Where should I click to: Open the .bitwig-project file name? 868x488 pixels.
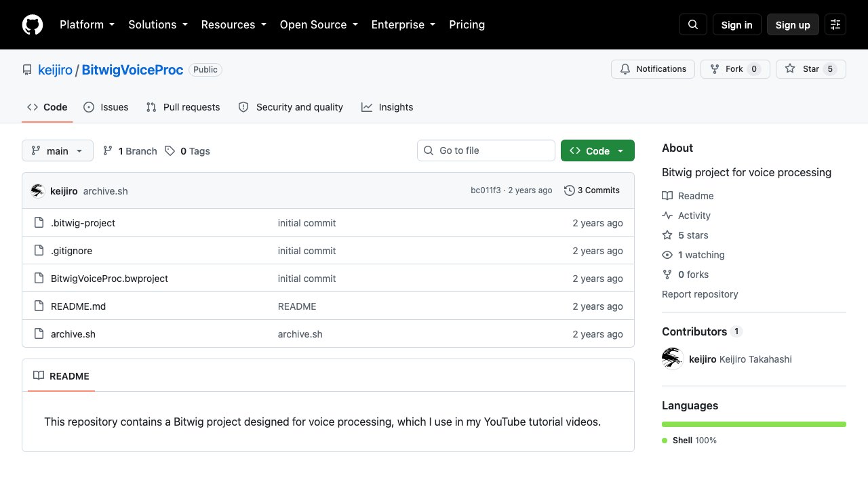click(x=83, y=223)
